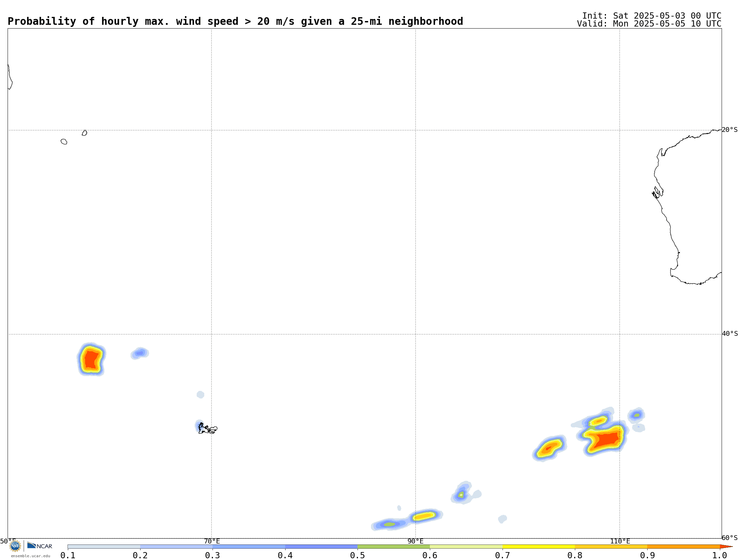
Task: Click the red arrow tip of the colorbar
Action: pos(726,547)
